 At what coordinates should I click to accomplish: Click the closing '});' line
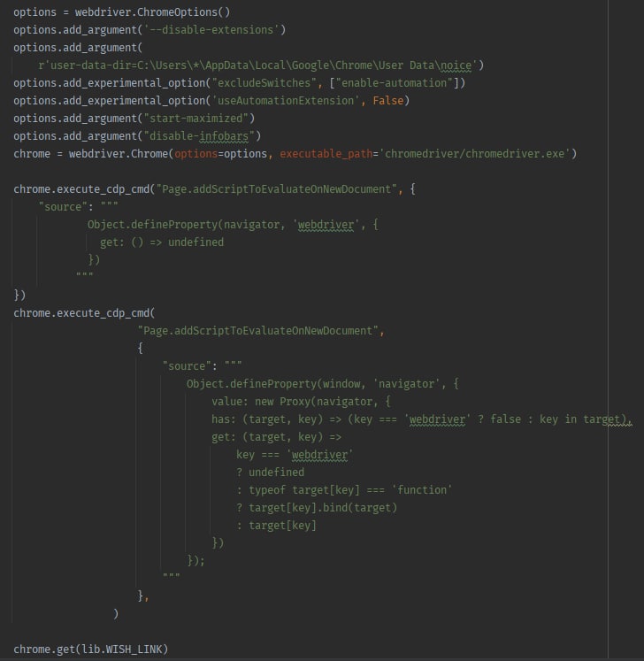[x=196, y=561]
